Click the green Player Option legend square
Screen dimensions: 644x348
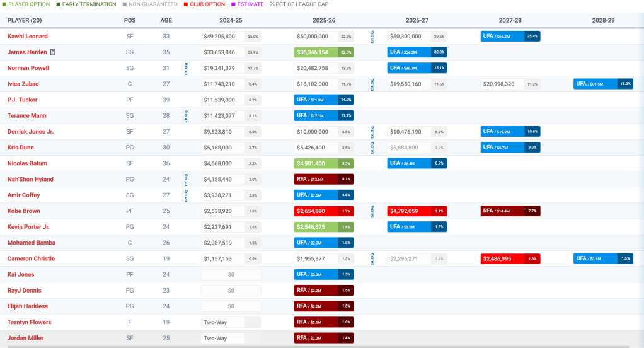(x=3, y=4)
